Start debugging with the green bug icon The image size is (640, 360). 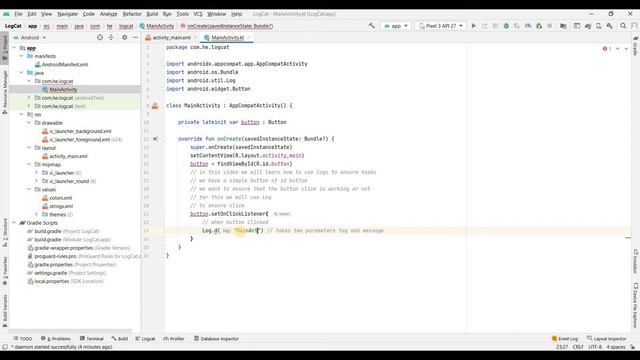506,26
